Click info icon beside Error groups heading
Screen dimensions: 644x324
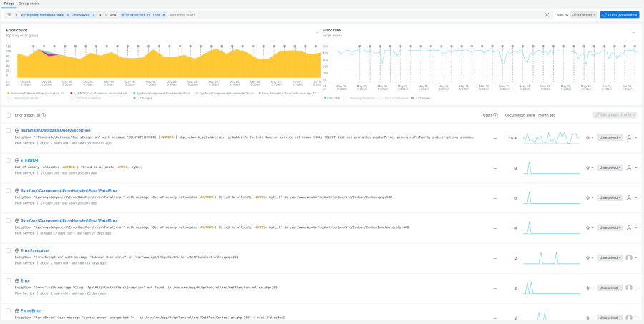(44, 114)
